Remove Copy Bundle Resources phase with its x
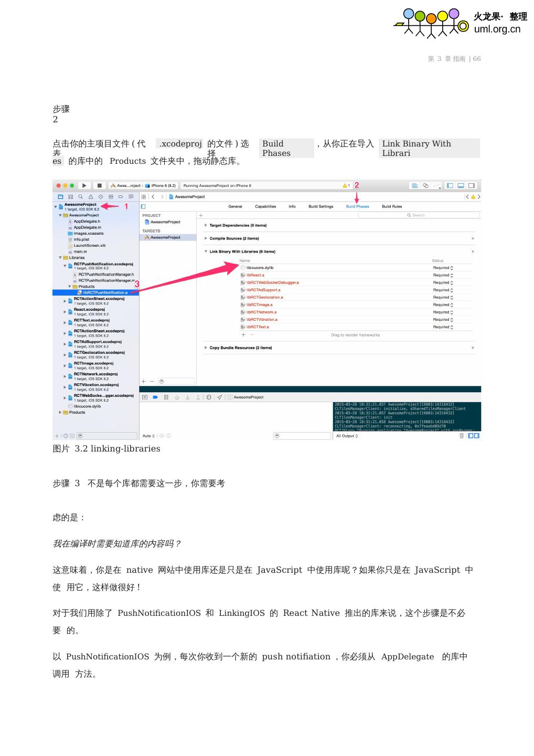Viewport: 534px width, 756px height. (473, 348)
